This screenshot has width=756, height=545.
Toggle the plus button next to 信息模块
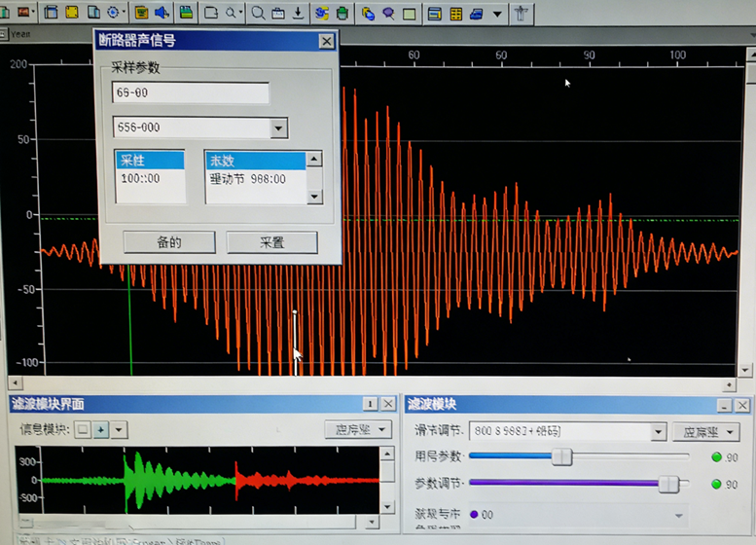coord(100,429)
